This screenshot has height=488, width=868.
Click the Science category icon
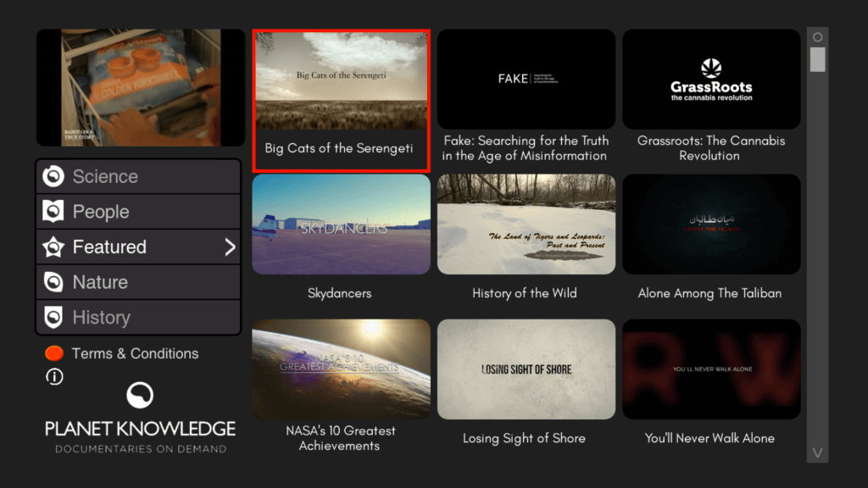[x=54, y=176]
